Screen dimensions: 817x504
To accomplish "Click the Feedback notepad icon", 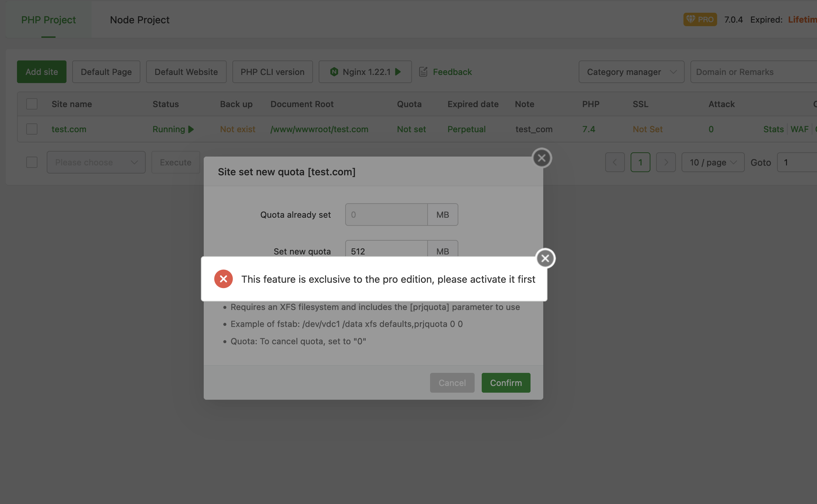I will pyautogui.click(x=423, y=72).
